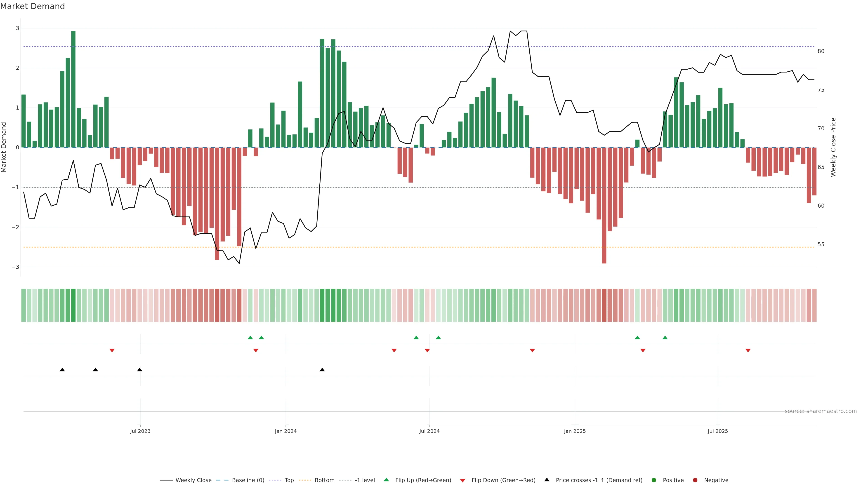Click darkest green heatmap cell near Jan 2024
The image size is (868, 488).
[x=322, y=305]
